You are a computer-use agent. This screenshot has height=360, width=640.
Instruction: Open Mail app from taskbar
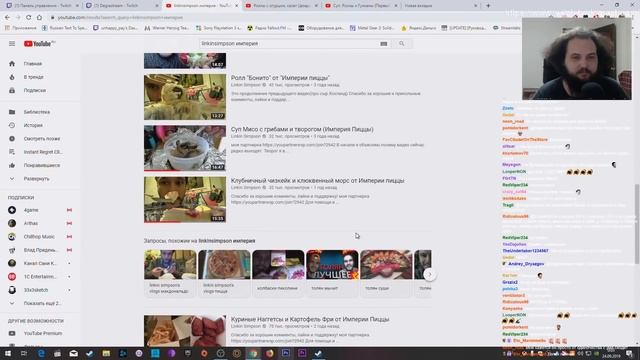click(73, 353)
